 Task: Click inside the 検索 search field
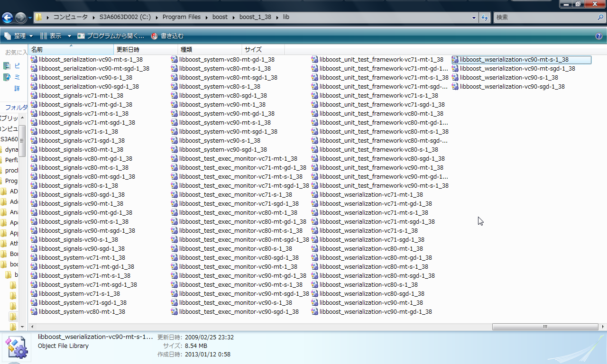pos(544,18)
